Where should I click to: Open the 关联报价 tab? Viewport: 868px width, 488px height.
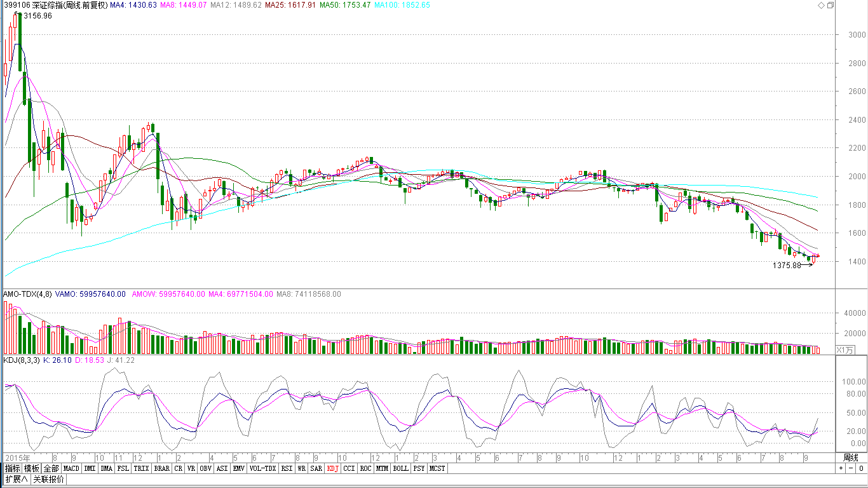pos(48,479)
